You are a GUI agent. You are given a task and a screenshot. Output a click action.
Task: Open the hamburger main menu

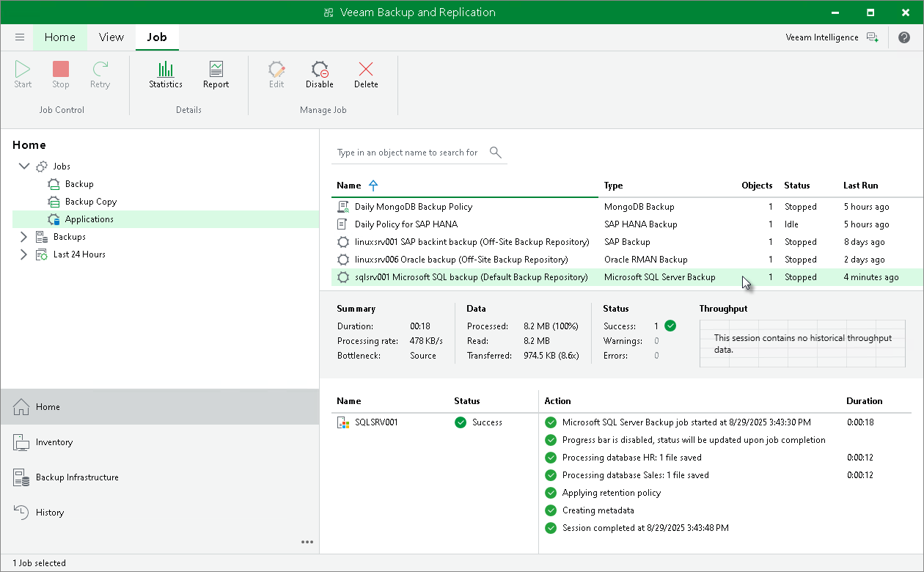point(20,37)
